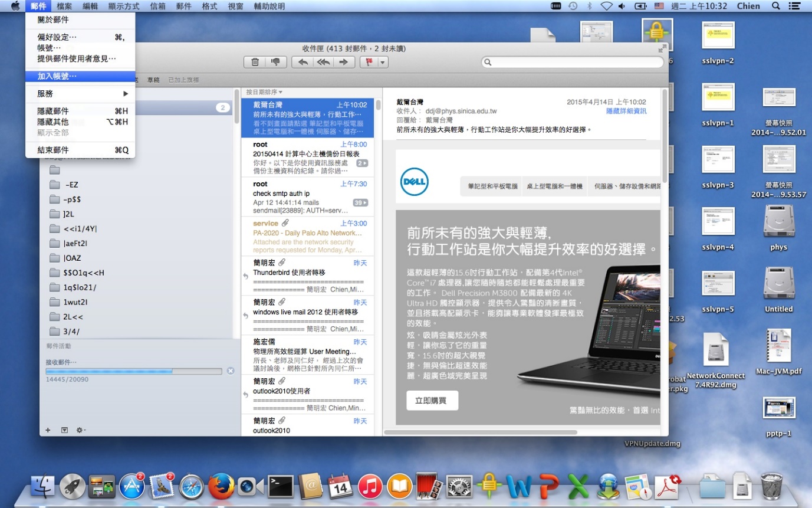Click 提供郵件使用者意見… menu item
The height and width of the screenshot is (508, 812).
coord(80,58)
